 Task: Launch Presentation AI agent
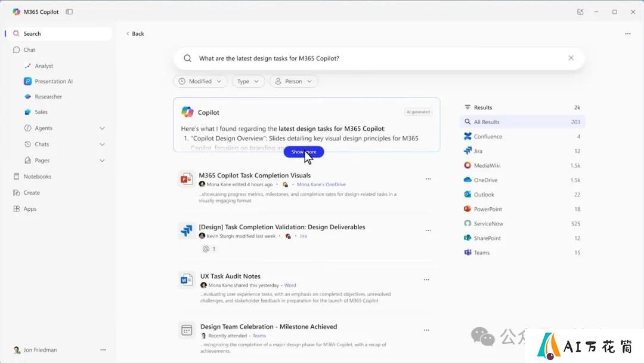pos(48,81)
